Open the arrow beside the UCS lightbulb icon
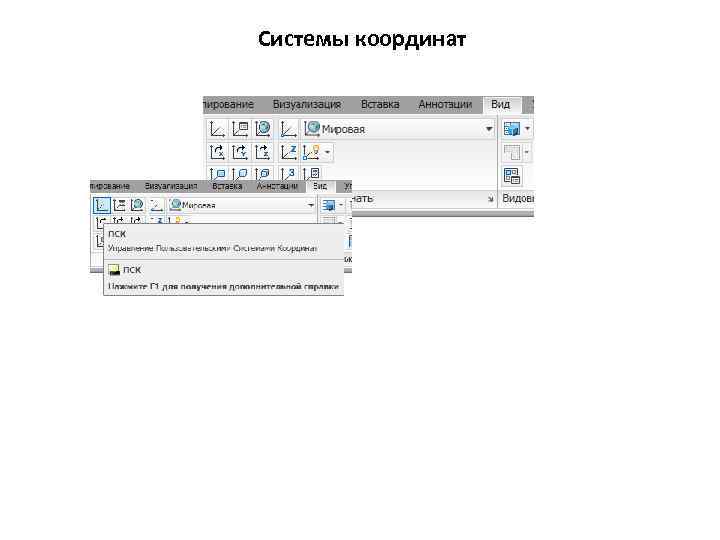Viewport: 720px width, 540px height. coord(327,152)
